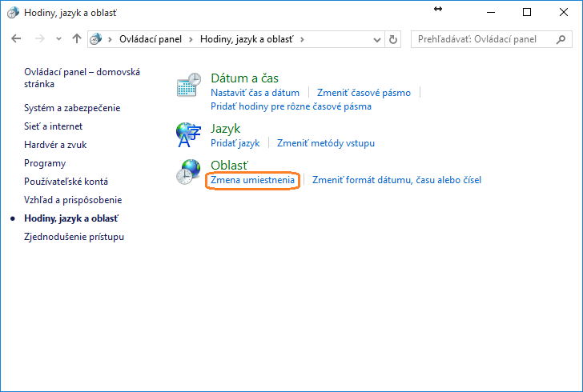Expand chevron after Ovládací panel breadcrumb
583x392 pixels.
(192, 38)
